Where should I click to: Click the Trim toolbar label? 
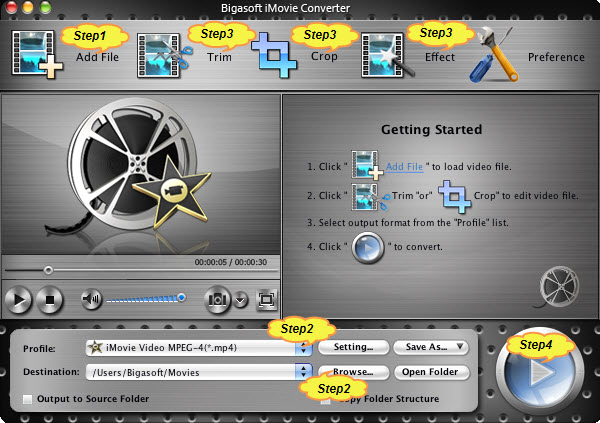point(219,57)
